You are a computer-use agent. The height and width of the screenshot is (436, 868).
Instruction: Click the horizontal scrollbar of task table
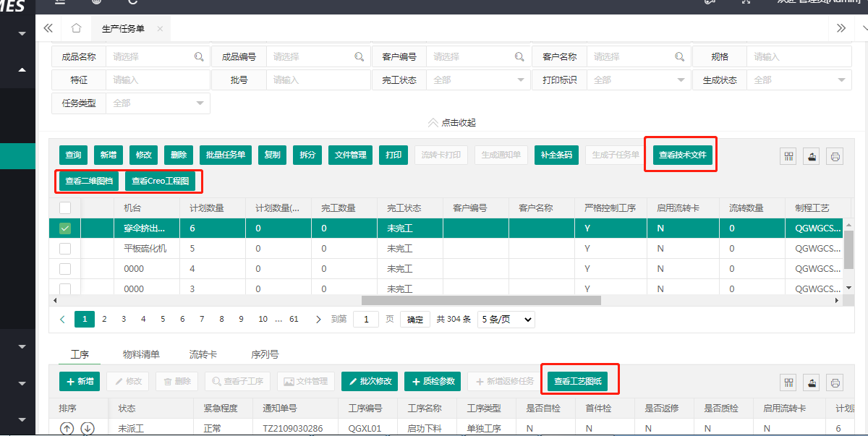pos(481,300)
